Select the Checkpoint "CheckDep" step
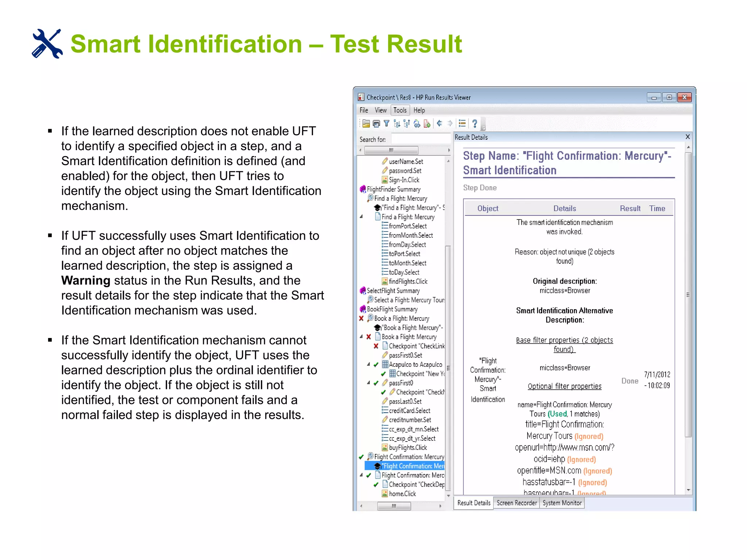This screenshot has height=560, width=747. [417, 485]
